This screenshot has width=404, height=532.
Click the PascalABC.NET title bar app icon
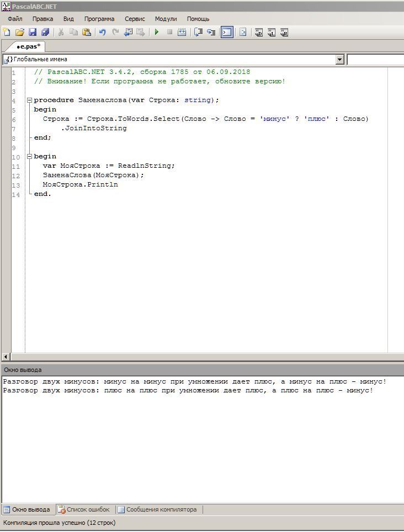pyautogui.click(x=6, y=6)
